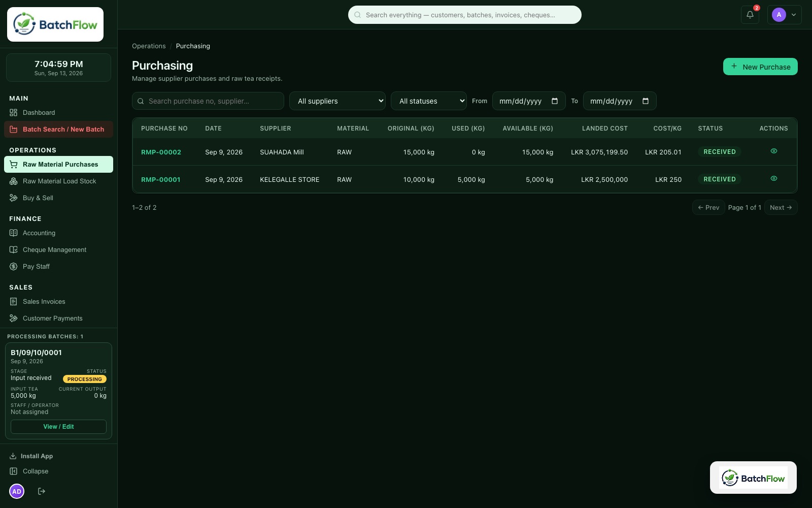Click the Raw Material Purchases cart icon

(x=14, y=165)
